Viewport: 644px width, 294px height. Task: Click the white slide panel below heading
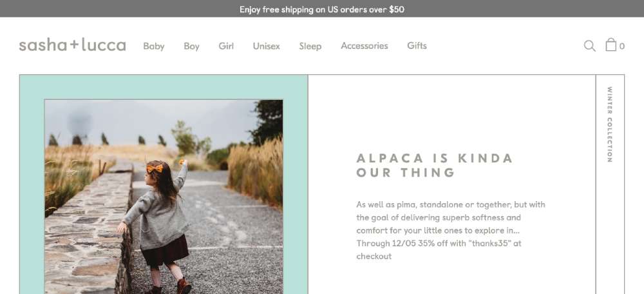(451, 277)
